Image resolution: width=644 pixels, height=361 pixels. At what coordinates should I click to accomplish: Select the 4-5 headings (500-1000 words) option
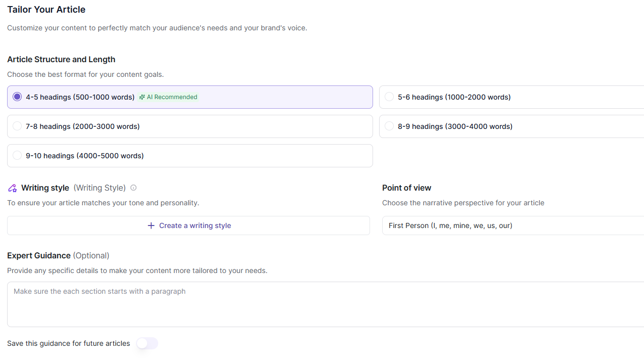point(17,97)
